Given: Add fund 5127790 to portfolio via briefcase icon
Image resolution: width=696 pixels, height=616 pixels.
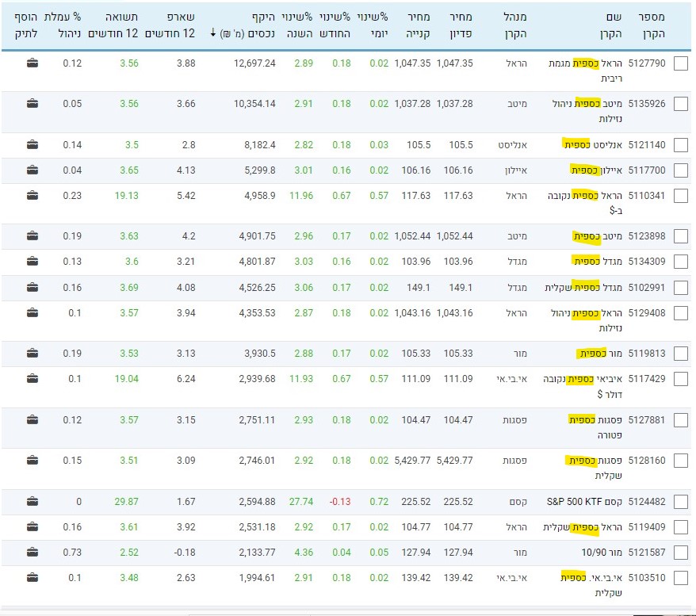Looking at the screenshot, I should (x=33, y=63).
